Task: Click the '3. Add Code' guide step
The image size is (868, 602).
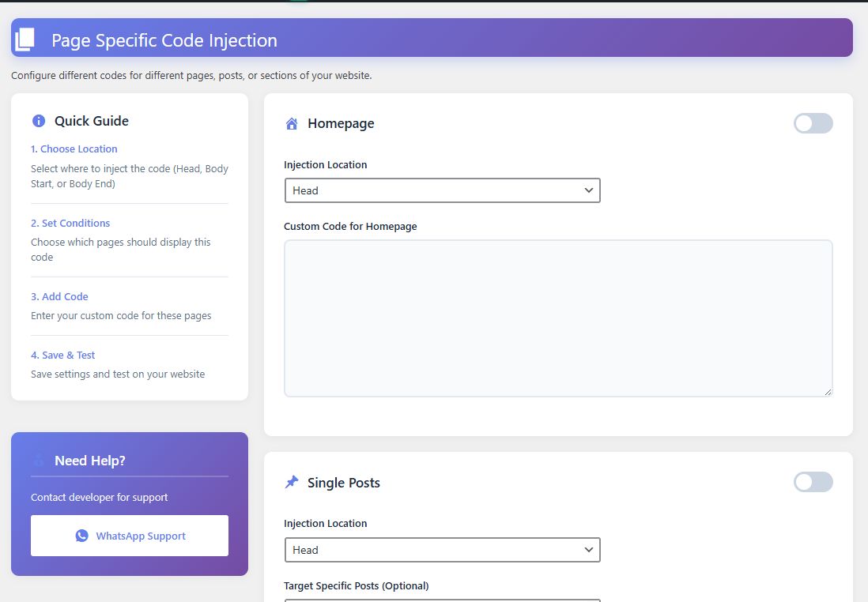Action: click(x=59, y=296)
